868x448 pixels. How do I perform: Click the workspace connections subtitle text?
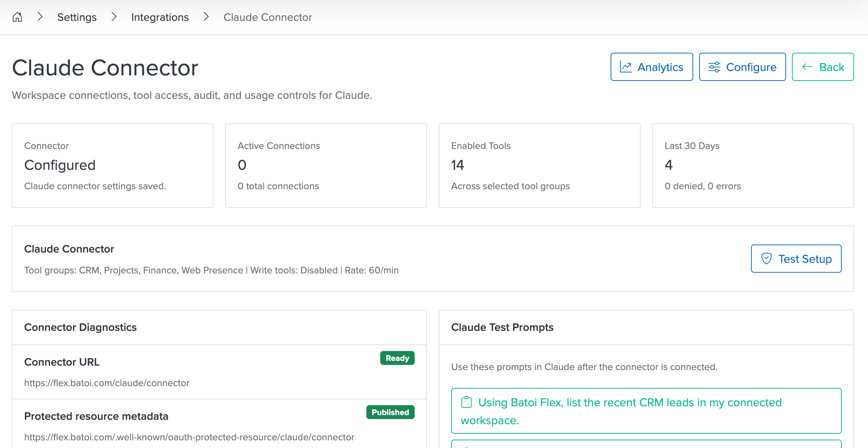click(x=192, y=95)
